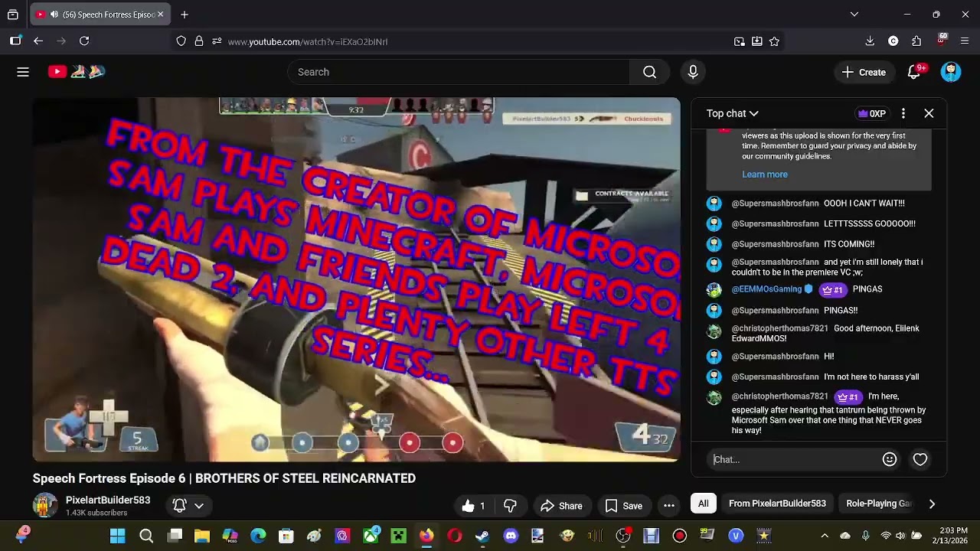
Task: Expand the Top chat dropdown
Action: (x=732, y=113)
